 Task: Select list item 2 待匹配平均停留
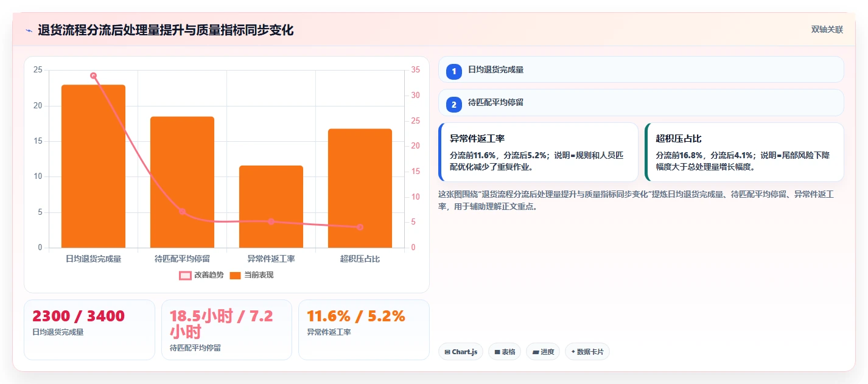pyautogui.click(x=641, y=102)
